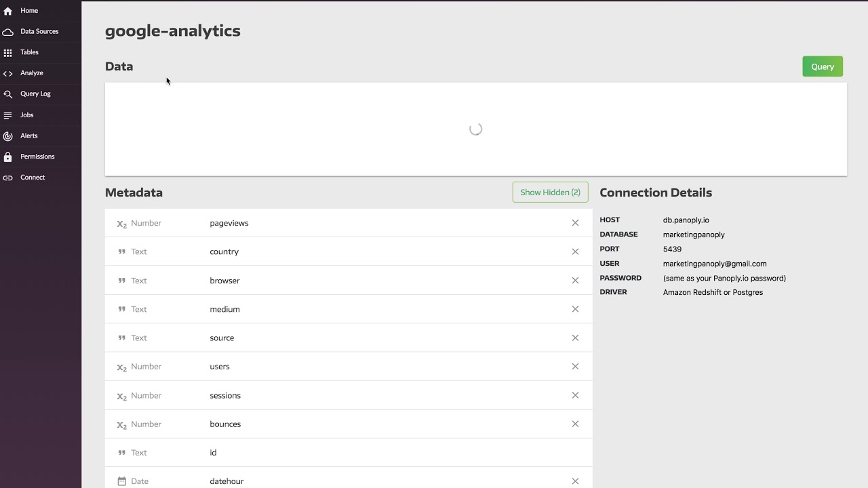Click the Number type label for pageviews
The width and height of the screenshot is (868, 488).
click(146, 223)
